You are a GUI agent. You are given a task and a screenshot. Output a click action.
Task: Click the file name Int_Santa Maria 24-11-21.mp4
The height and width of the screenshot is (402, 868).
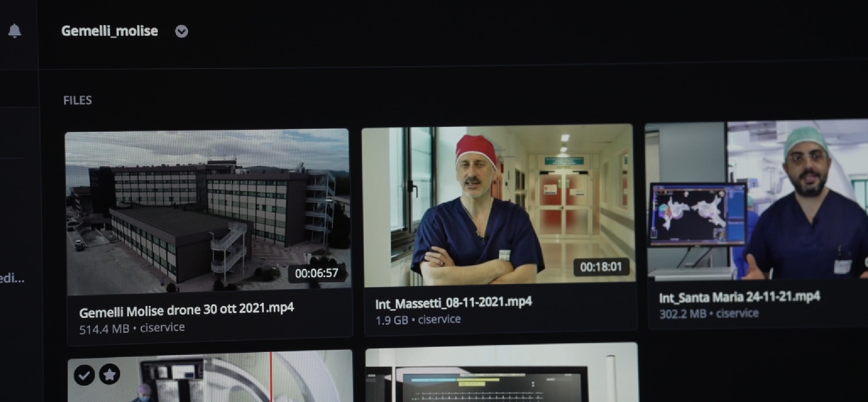point(739,297)
